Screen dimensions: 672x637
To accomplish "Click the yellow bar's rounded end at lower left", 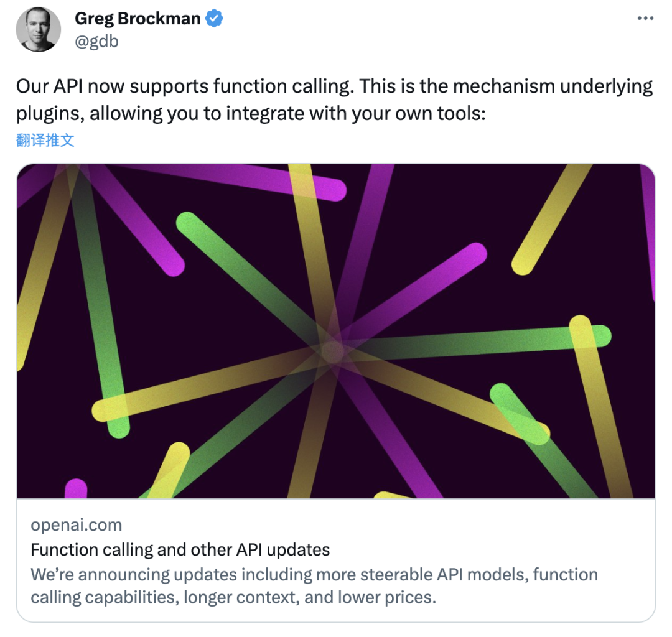I will (x=103, y=411).
